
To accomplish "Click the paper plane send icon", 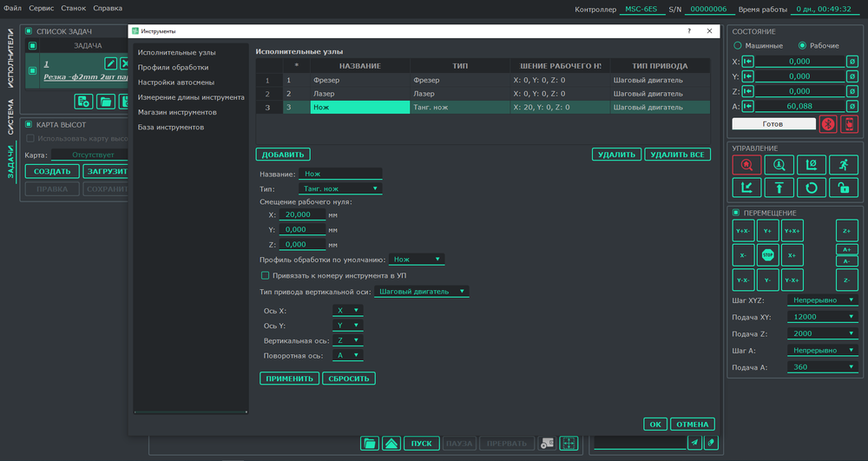I will click(x=694, y=442).
